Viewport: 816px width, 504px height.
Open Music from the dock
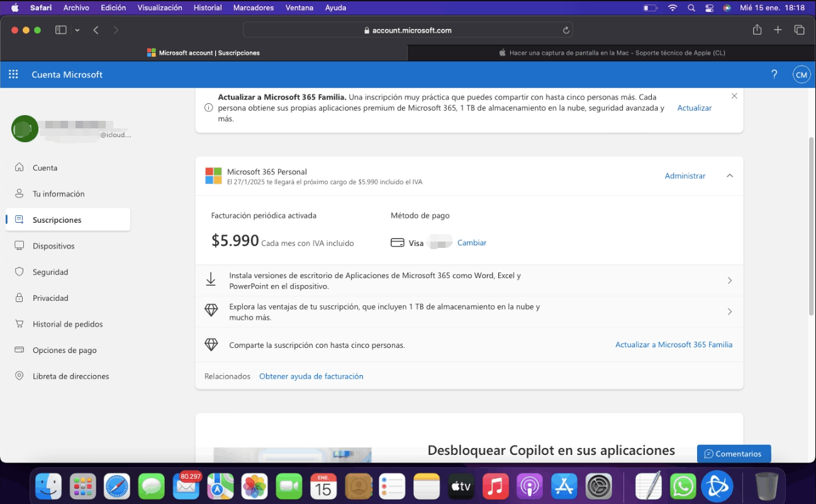pos(495,486)
